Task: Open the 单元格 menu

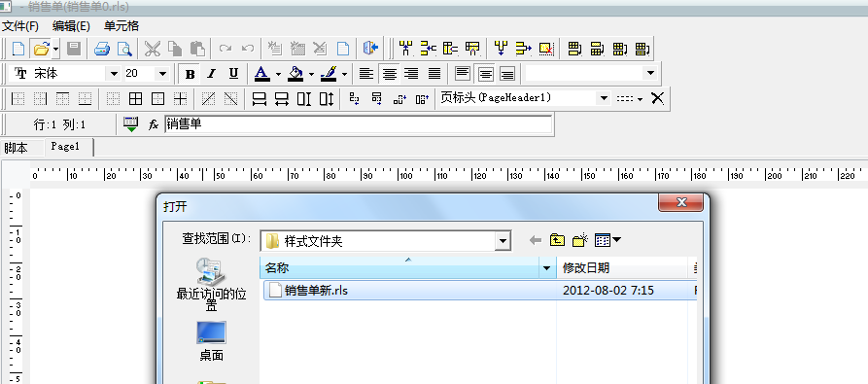Action: [x=122, y=26]
